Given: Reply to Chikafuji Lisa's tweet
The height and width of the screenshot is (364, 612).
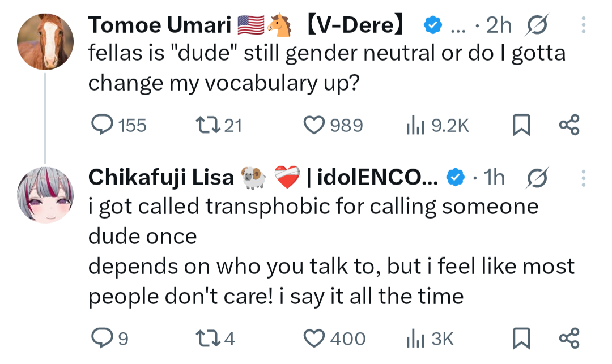Looking at the screenshot, I should click(x=103, y=338).
